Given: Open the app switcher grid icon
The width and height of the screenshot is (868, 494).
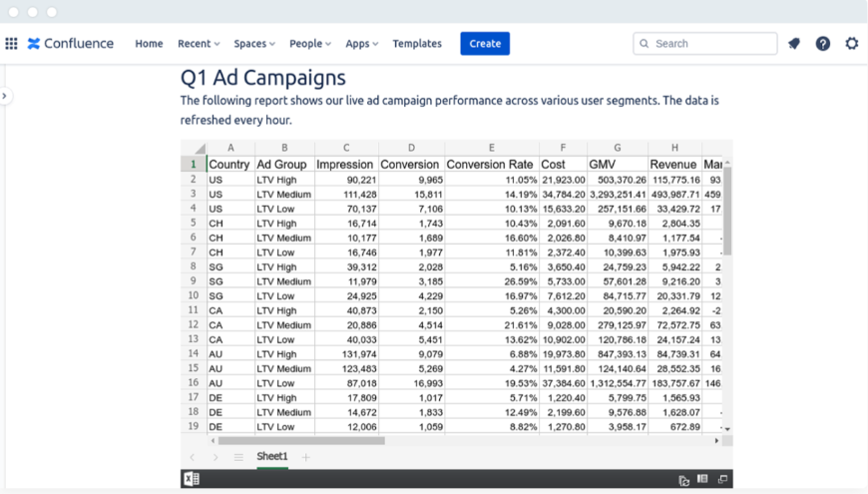Looking at the screenshot, I should [x=12, y=44].
